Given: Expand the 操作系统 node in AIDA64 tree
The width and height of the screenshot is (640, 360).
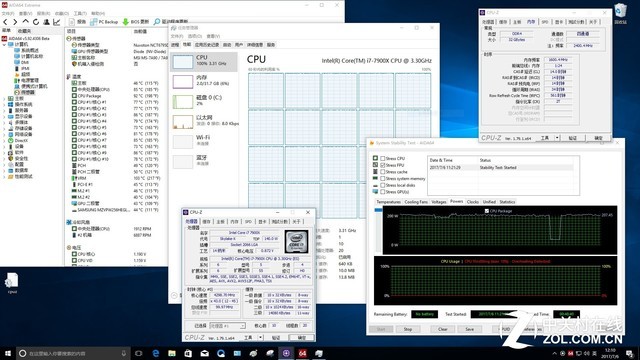Looking at the screenshot, I should click(4, 104).
